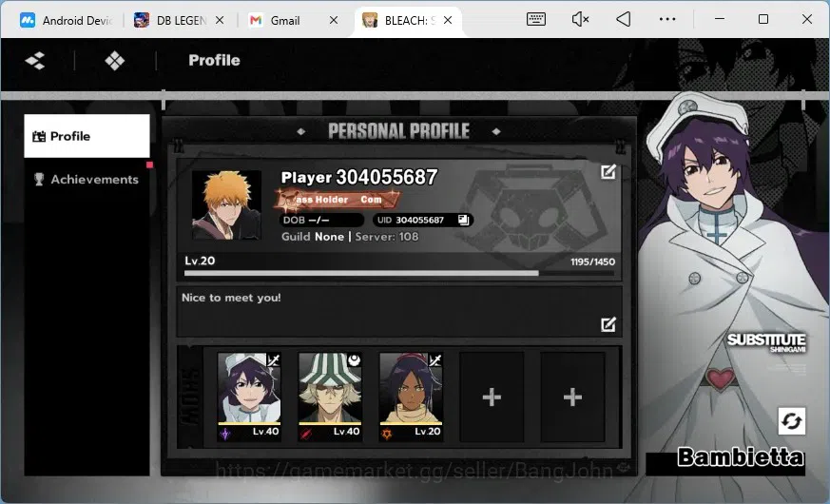Click the 1195/1450 experience value
The width and height of the screenshot is (830, 504).
point(593,262)
